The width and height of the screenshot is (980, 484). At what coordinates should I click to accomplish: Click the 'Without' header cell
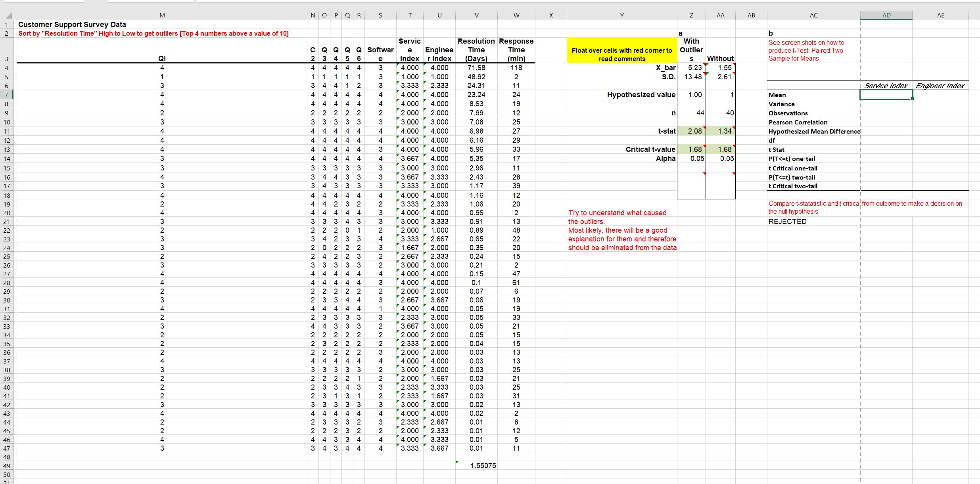[x=720, y=59]
